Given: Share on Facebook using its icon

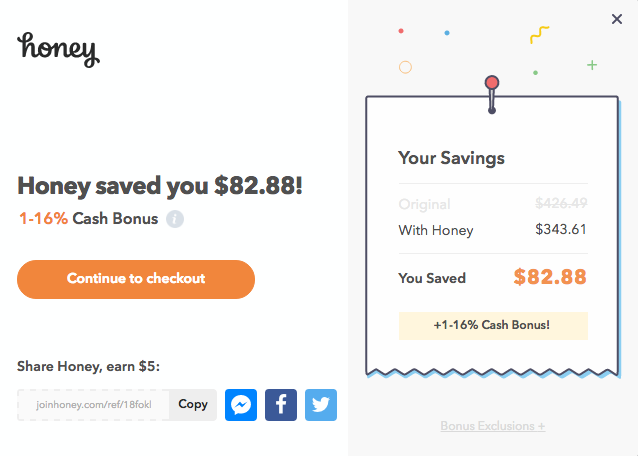Looking at the screenshot, I should (281, 404).
